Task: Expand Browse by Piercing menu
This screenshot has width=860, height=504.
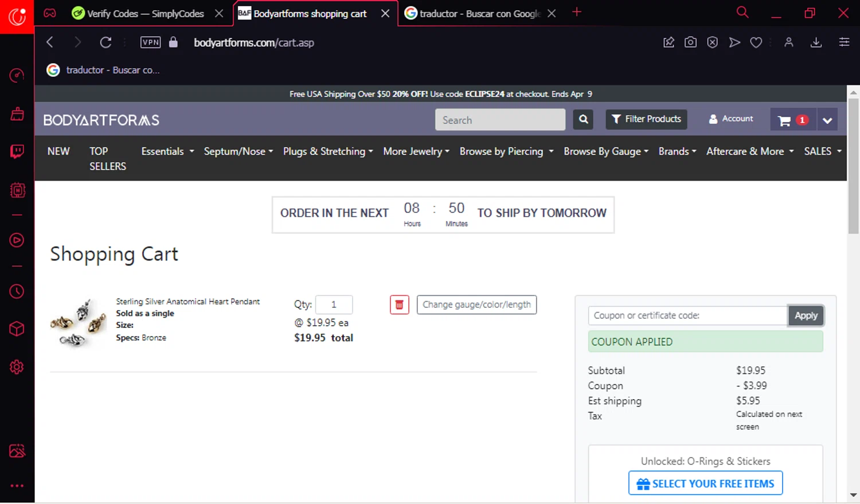Action: point(506,151)
